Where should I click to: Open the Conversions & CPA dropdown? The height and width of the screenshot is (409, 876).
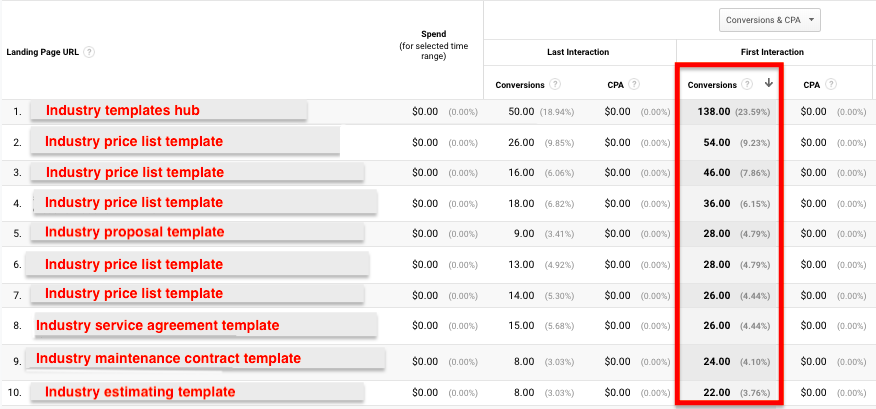click(x=770, y=20)
